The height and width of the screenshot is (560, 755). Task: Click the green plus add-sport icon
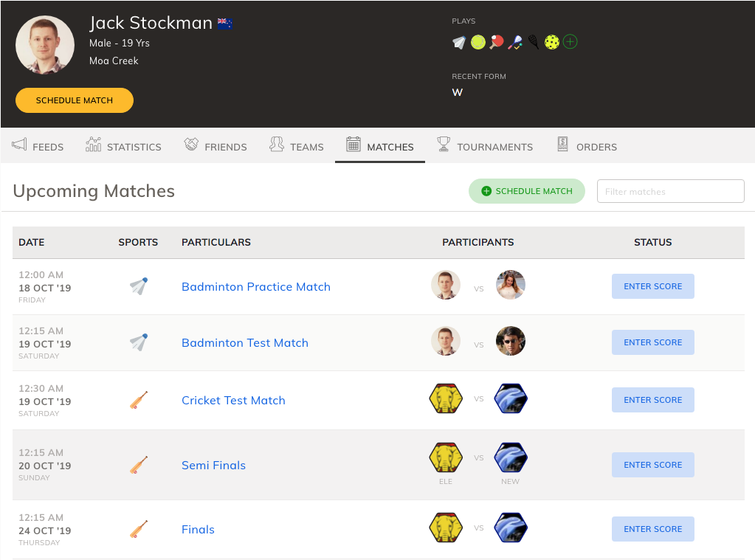pos(570,42)
